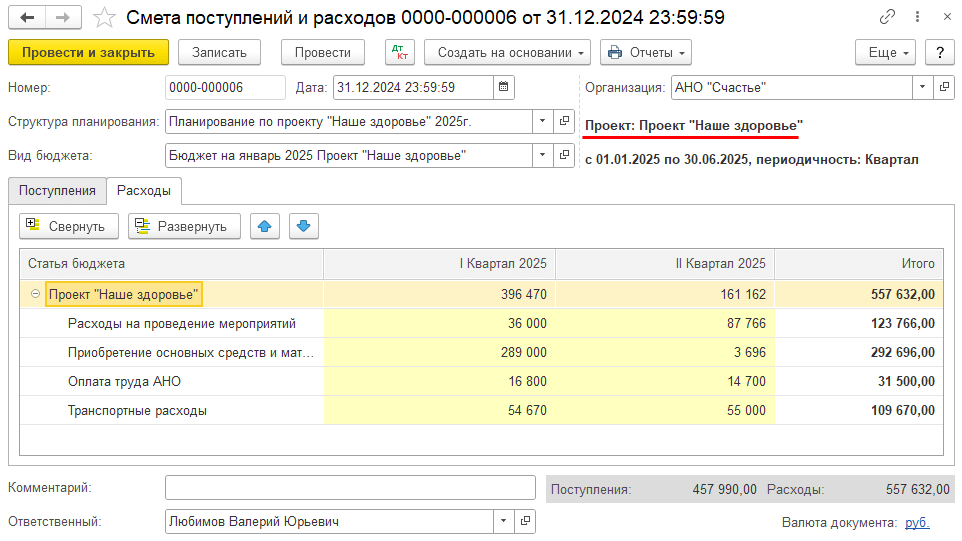Collapse the Проект "Наше здоровье" tree row
The image size is (962, 541).
36,294
